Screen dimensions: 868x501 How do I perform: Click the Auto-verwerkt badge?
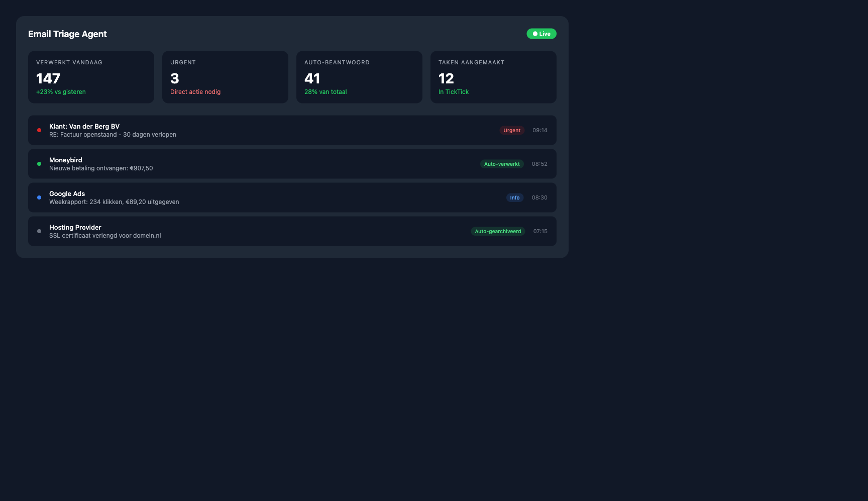click(x=502, y=164)
